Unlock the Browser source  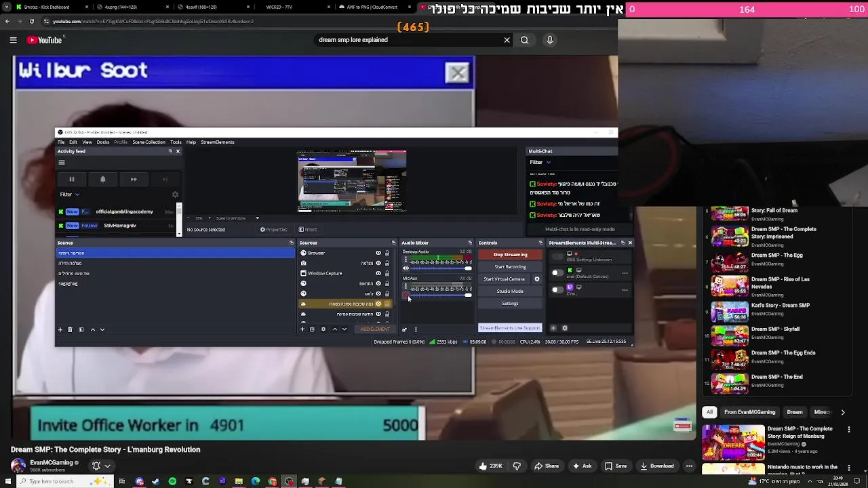pos(387,253)
